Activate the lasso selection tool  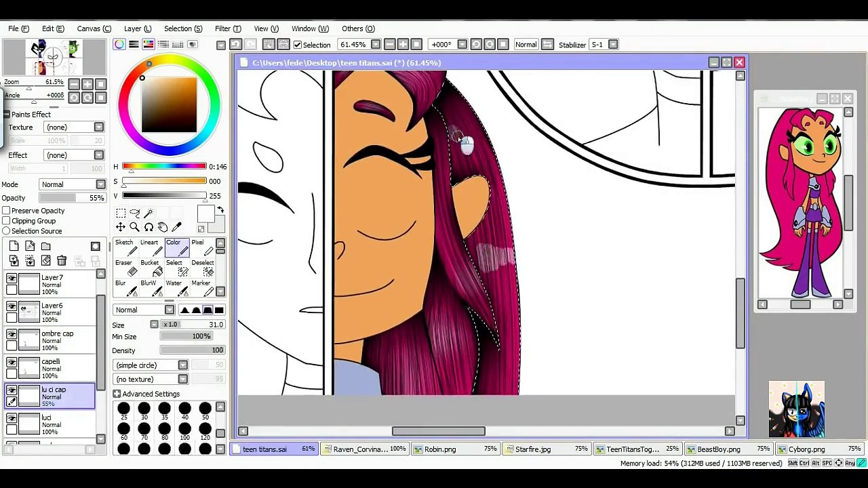point(134,213)
